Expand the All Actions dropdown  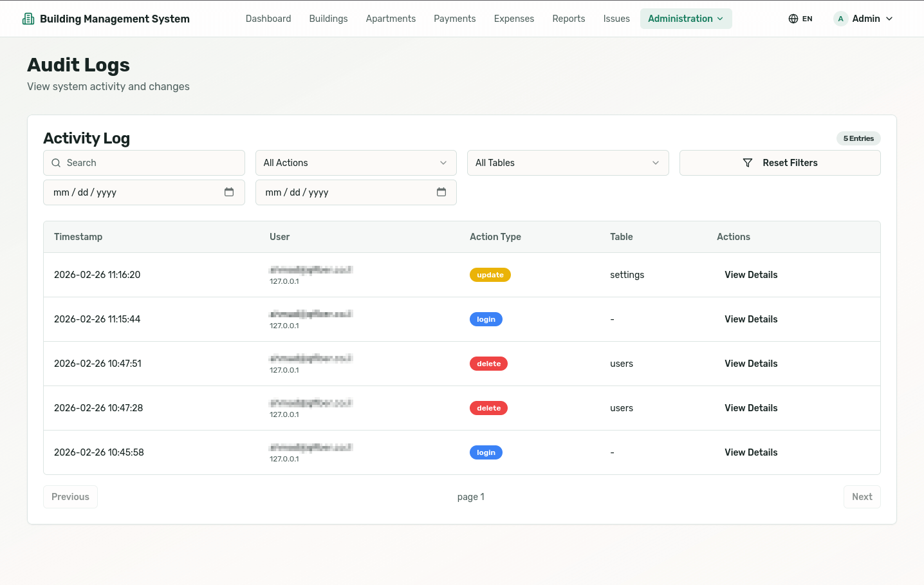356,163
